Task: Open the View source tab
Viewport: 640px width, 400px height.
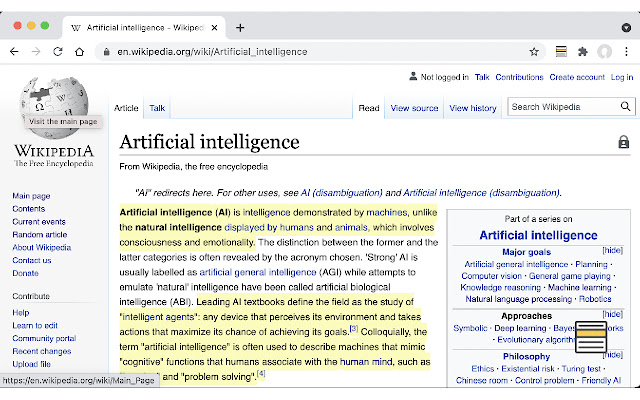Action: click(414, 108)
